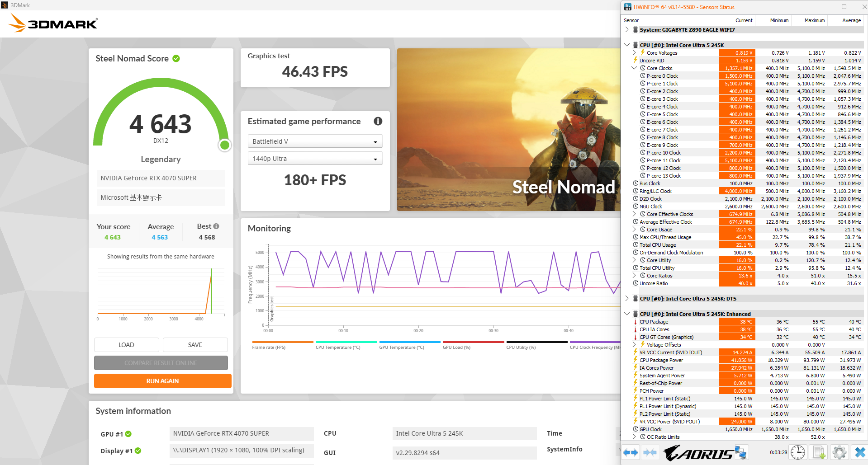Open the Battlefield V game dropdown
Viewport: 868px width, 465px height.
pos(315,141)
